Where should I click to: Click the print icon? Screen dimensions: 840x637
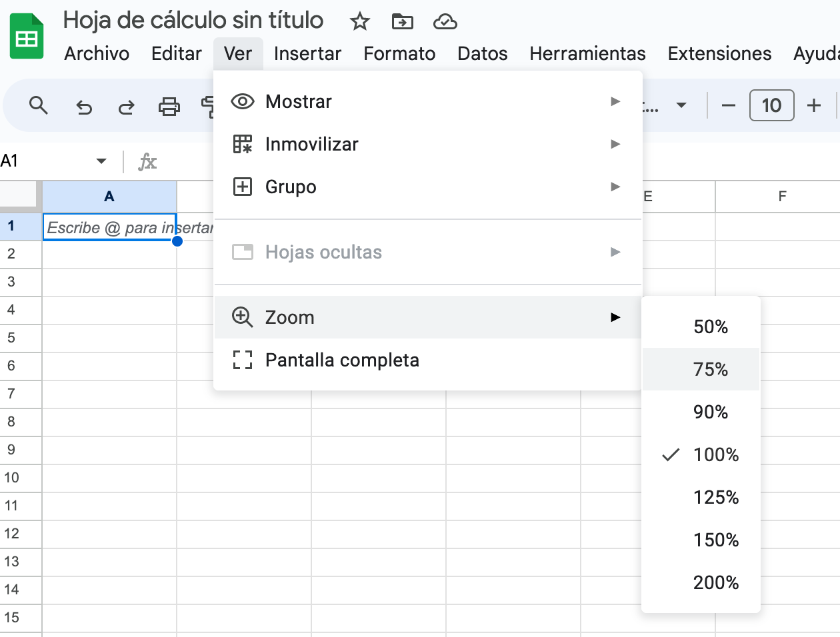(x=169, y=106)
